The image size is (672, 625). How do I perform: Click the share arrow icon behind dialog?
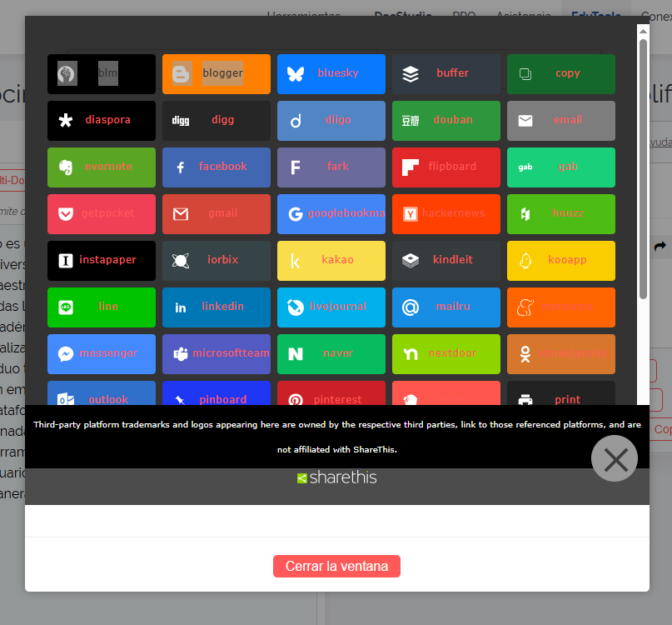point(660,246)
